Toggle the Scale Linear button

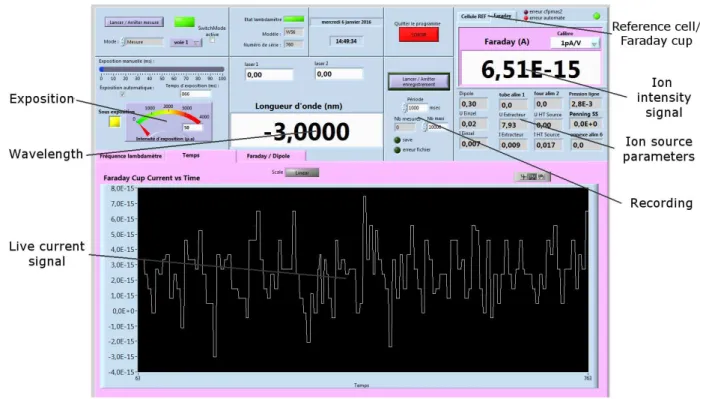tap(302, 173)
